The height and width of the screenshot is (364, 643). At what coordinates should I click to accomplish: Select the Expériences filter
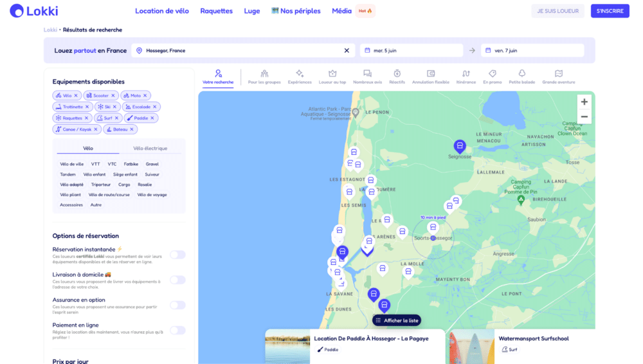300,77
